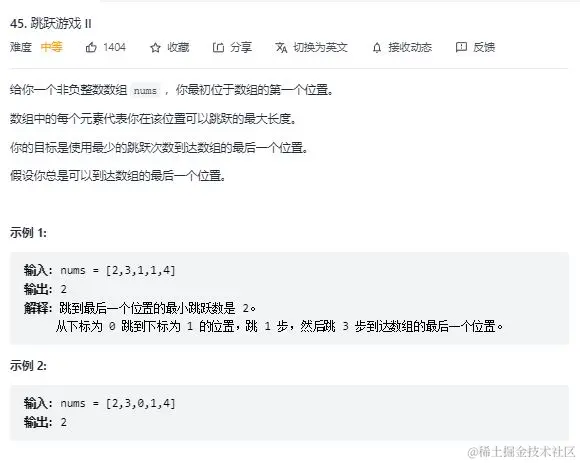
Task: Click the 收藏 favorite label
Action: (x=178, y=47)
